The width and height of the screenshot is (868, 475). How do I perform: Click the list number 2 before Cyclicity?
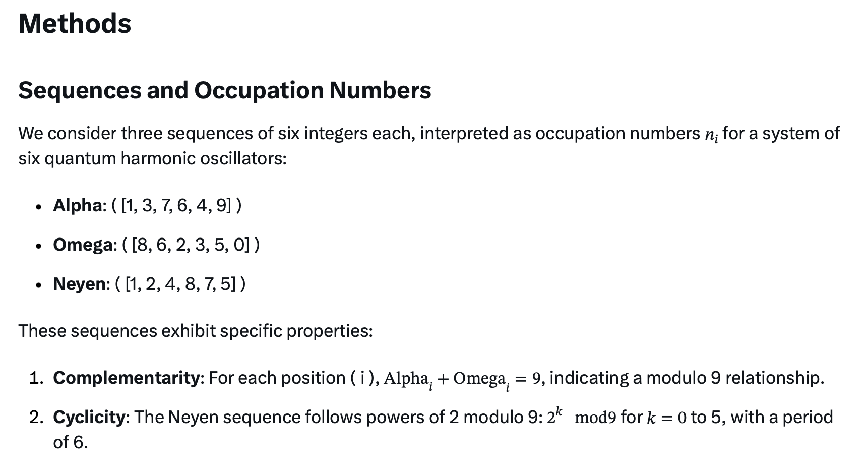click(x=35, y=417)
